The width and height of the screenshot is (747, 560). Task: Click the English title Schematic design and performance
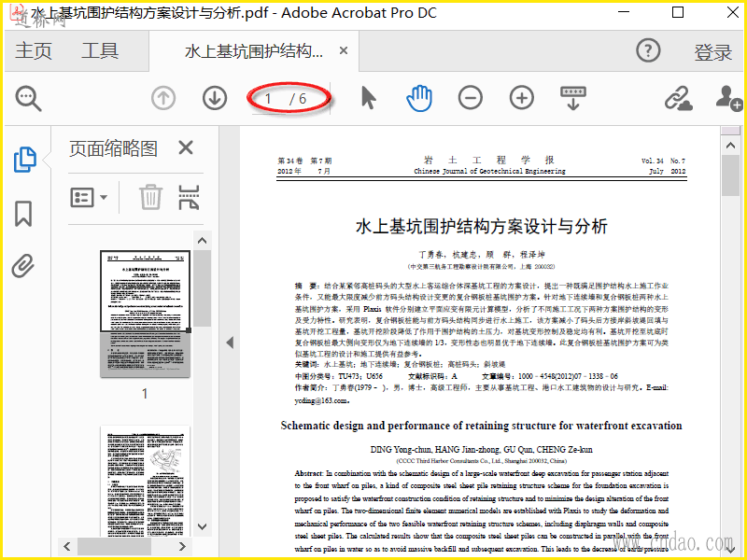click(481, 426)
